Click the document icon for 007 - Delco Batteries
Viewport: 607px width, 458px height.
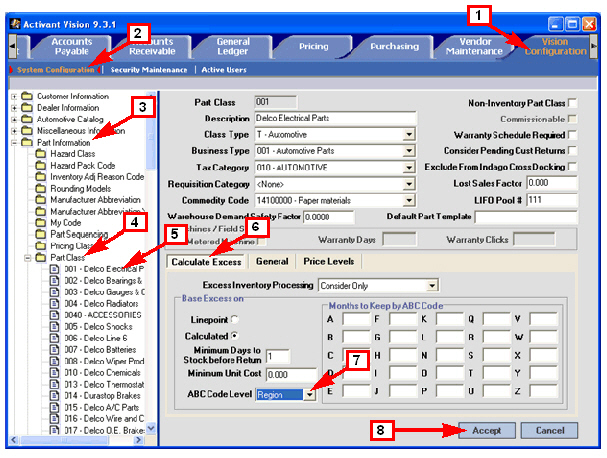click(x=55, y=350)
